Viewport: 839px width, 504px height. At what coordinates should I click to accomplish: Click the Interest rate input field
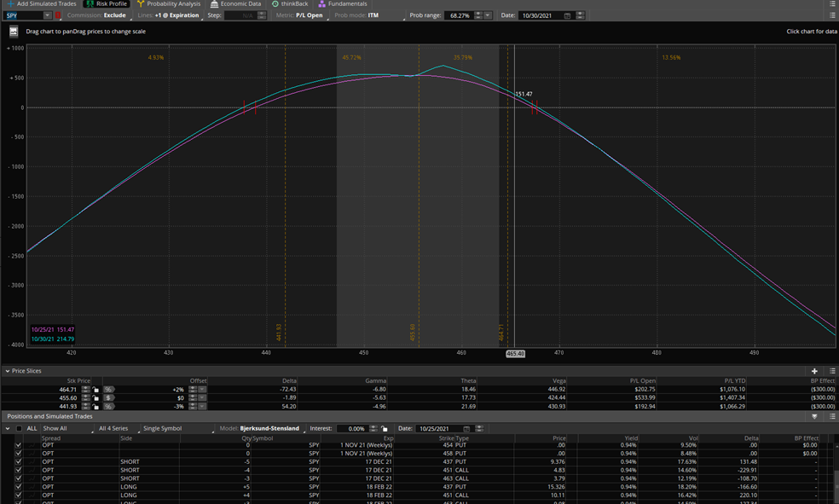click(351, 429)
